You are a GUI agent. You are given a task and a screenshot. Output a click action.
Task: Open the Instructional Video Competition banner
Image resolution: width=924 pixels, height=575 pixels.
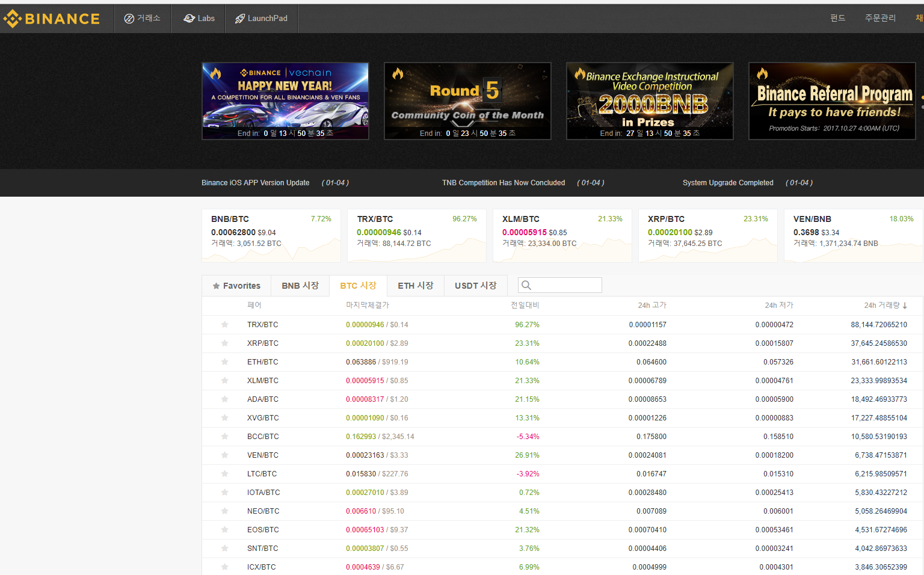(x=650, y=101)
